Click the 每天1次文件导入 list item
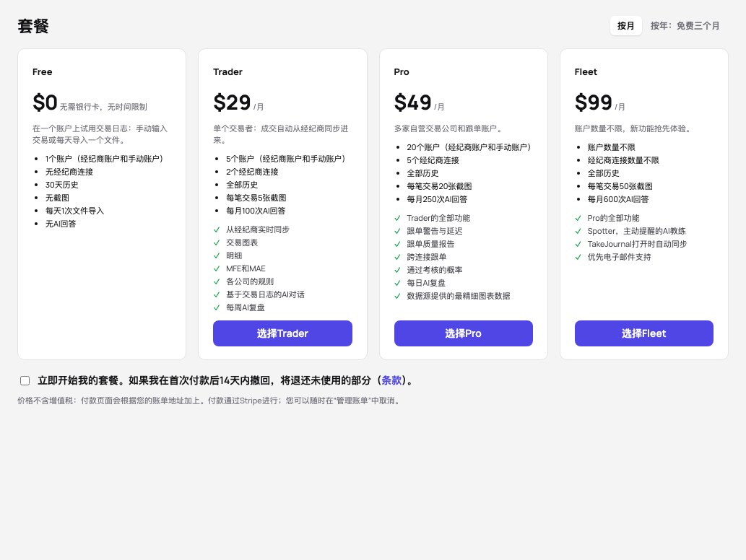 click(74, 211)
